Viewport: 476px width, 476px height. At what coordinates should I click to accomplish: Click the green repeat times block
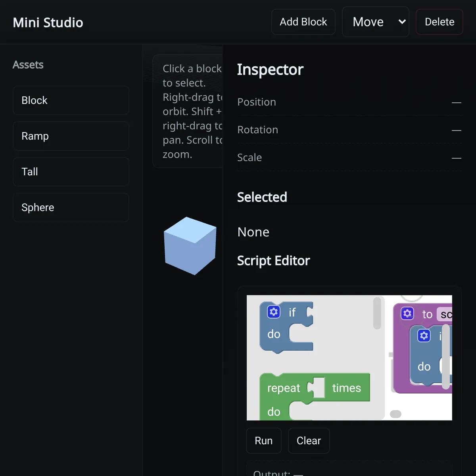(x=283, y=388)
